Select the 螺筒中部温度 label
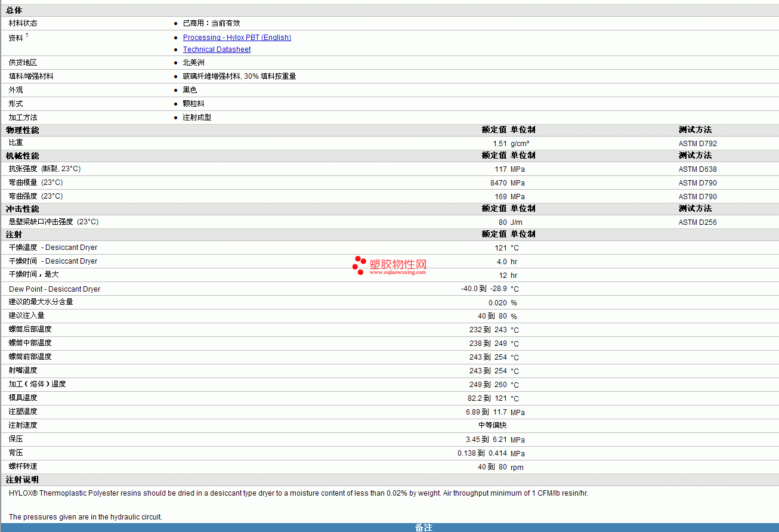This screenshot has width=779, height=532. pyautogui.click(x=30, y=343)
